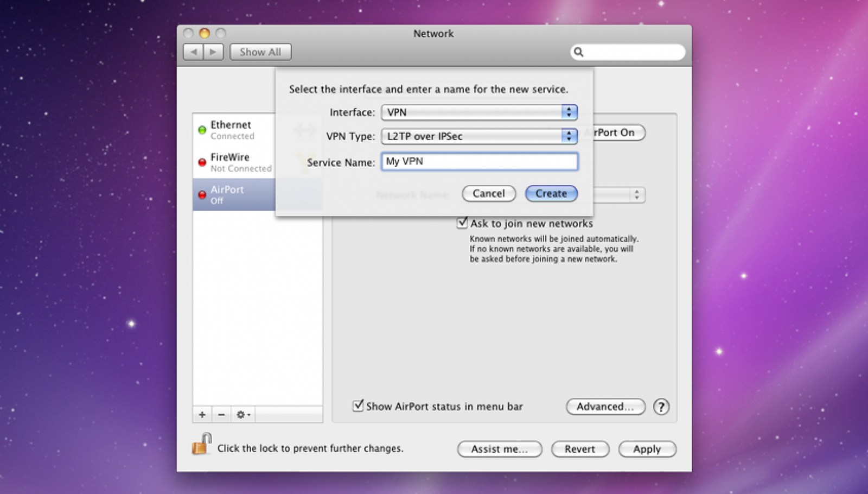This screenshot has width=868, height=494.
Task: Click the lock icon to prevent changes
Action: tap(201, 445)
